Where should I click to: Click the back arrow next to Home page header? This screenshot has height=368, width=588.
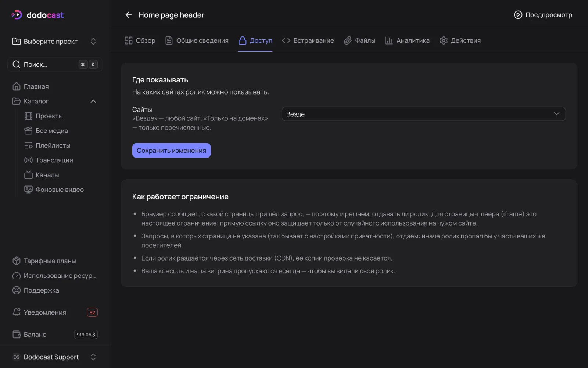click(x=128, y=15)
